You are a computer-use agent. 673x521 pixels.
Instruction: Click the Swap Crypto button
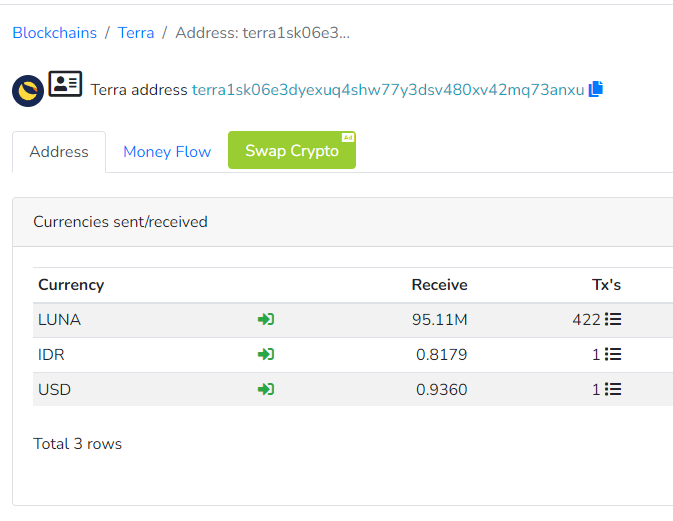292,150
